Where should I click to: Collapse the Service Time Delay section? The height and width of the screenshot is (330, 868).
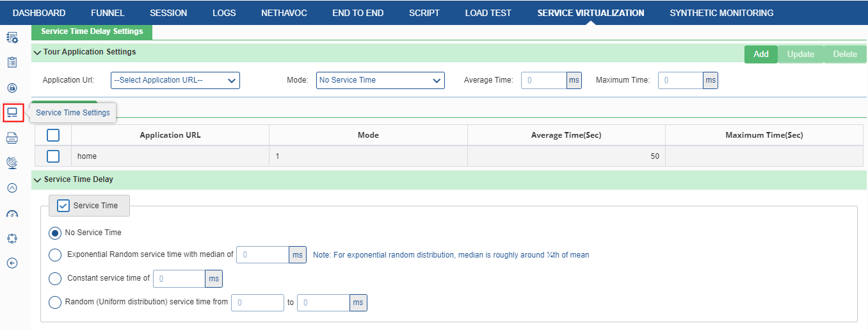37,180
